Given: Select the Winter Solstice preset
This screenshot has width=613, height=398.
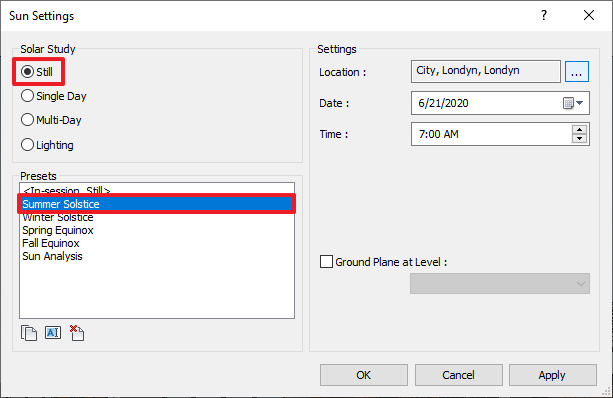Looking at the screenshot, I should (x=156, y=217).
